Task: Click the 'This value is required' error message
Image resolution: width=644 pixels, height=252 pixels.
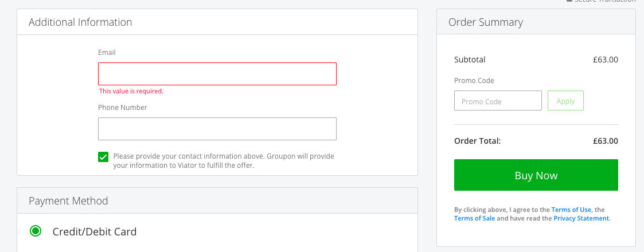Action: 131,91
